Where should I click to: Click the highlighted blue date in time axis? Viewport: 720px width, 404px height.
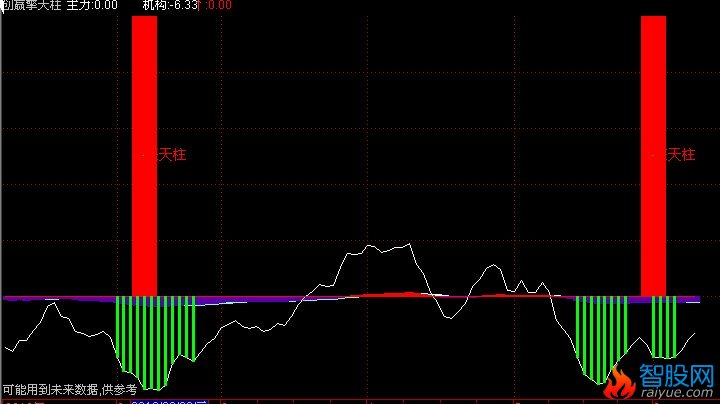pos(169,402)
